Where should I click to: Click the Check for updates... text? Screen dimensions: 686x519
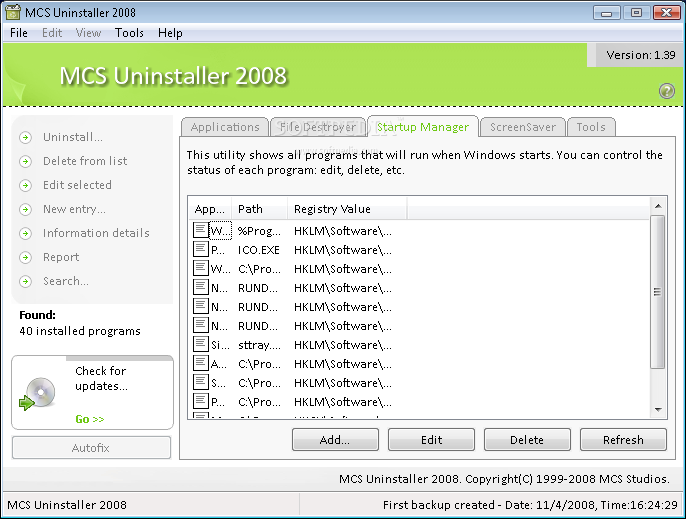[x=102, y=379]
